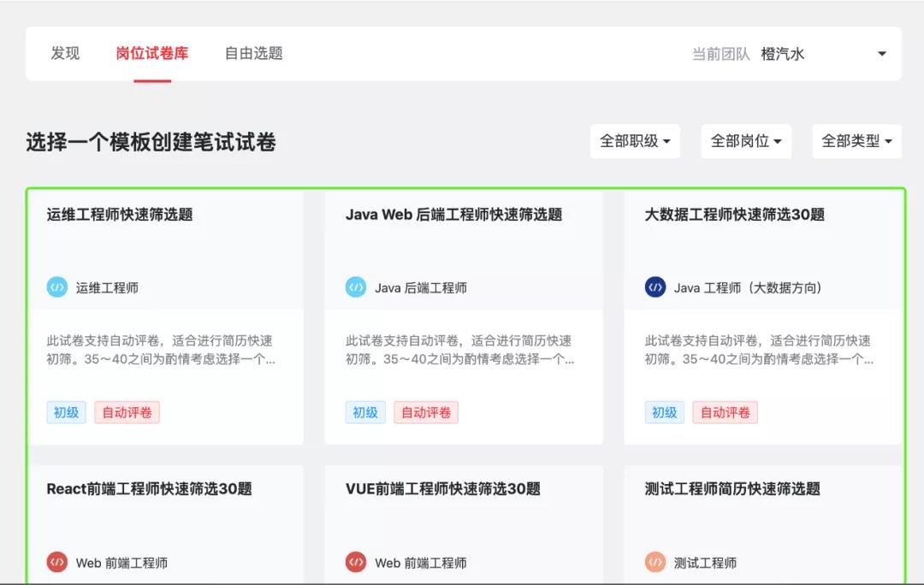Screen dimensions: 924x585
Task: Click the dropdown arrow next to 橙汽水
Action: pyautogui.click(x=882, y=53)
